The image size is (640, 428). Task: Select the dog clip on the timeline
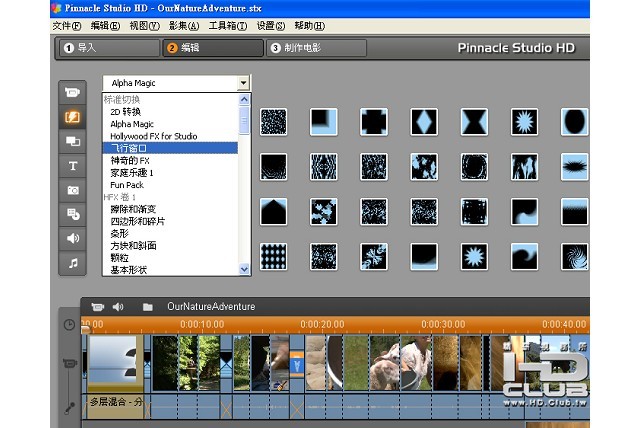pyautogui.click(x=385, y=363)
